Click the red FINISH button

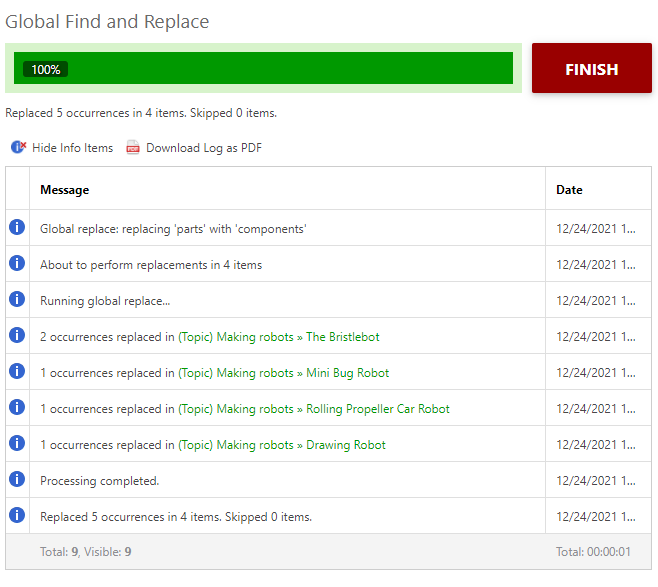591,68
